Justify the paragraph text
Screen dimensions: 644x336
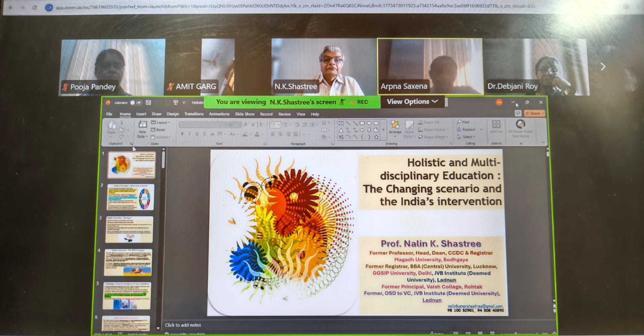[x=296, y=134]
